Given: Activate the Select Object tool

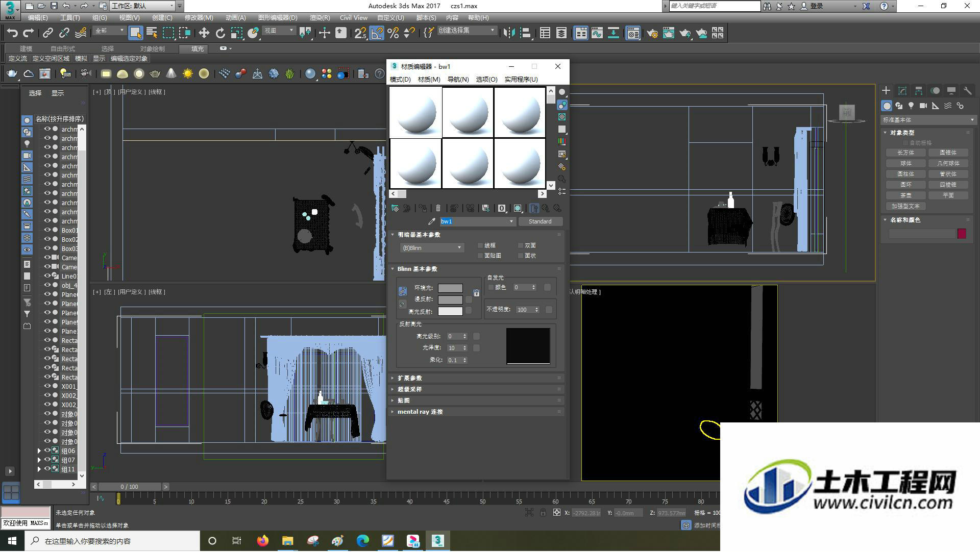Looking at the screenshot, I should [135, 33].
